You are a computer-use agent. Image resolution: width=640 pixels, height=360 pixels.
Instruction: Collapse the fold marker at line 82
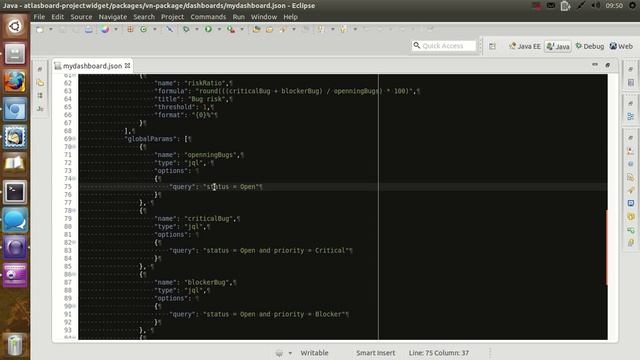click(74, 242)
